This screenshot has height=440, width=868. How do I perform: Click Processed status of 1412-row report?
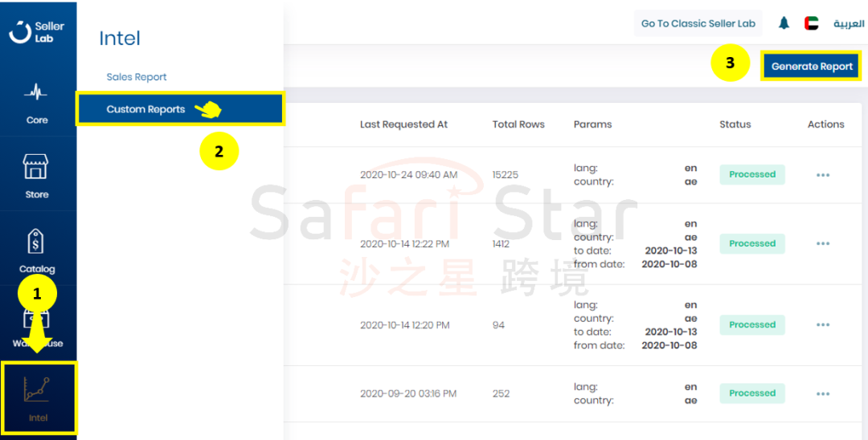751,243
